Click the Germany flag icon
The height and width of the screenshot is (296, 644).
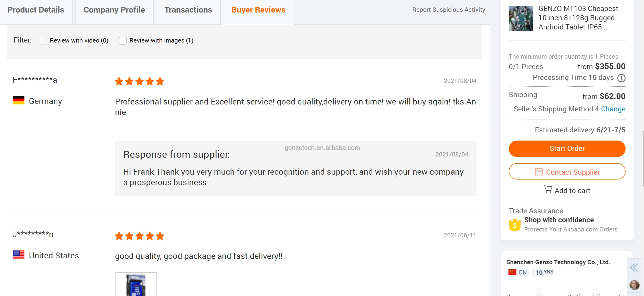(19, 100)
